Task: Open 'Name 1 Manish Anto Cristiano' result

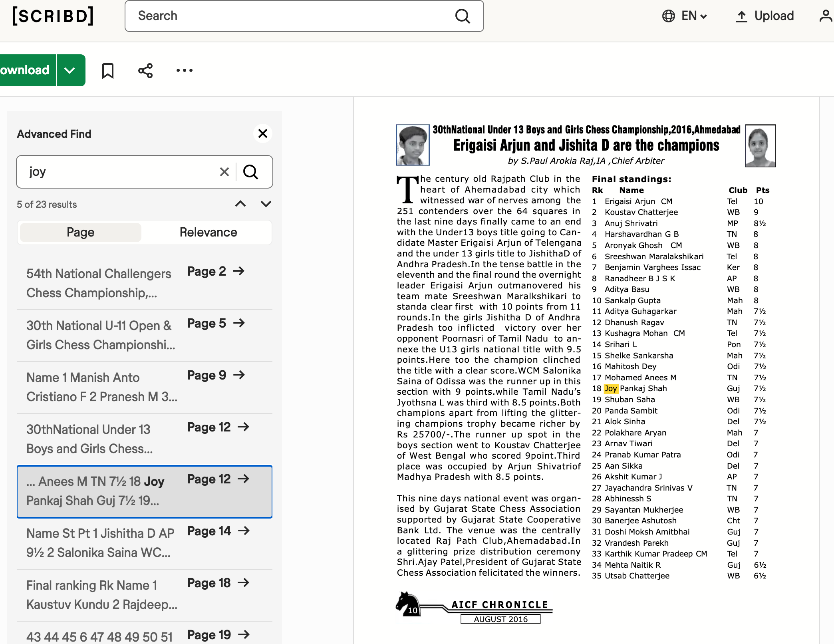Action: [x=145, y=388]
